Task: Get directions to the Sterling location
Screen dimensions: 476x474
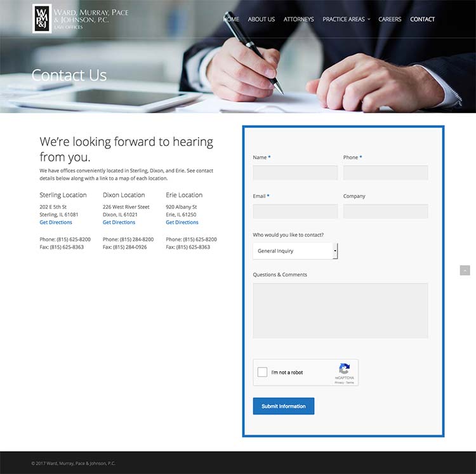Action: (56, 223)
